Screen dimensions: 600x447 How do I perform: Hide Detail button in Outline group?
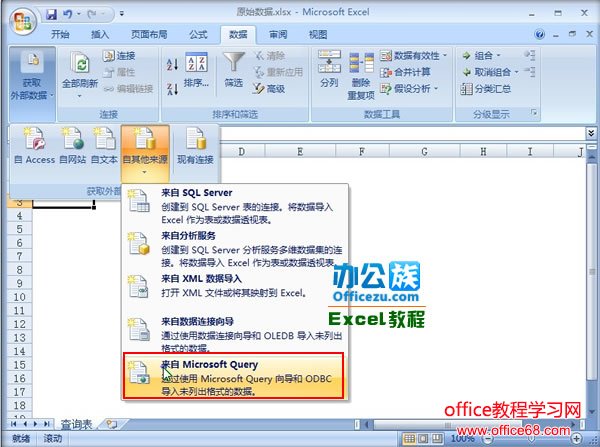tap(530, 71)
